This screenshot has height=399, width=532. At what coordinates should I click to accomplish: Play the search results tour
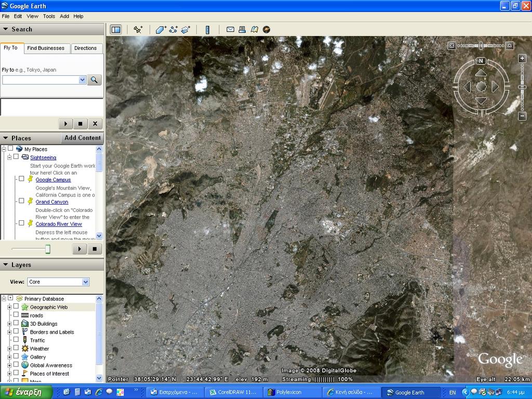click(65, 124)
